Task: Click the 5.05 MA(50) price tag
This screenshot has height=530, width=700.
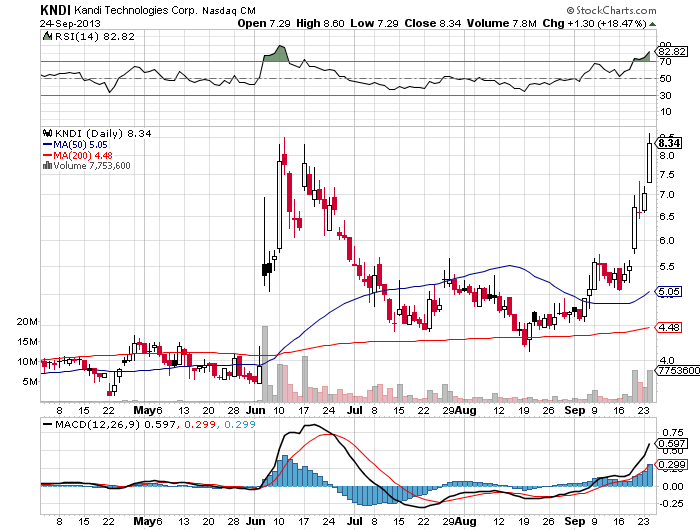Action: tap(669, 292)
